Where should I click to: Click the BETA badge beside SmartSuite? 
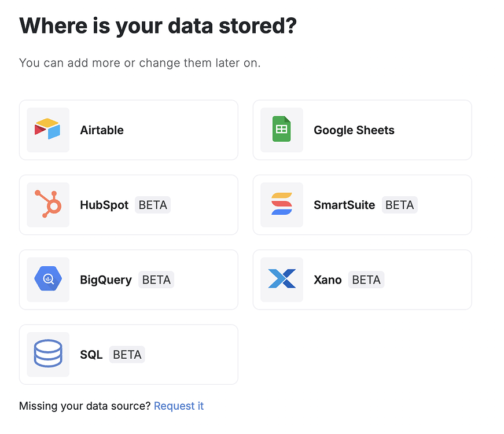tap(399, 205)
